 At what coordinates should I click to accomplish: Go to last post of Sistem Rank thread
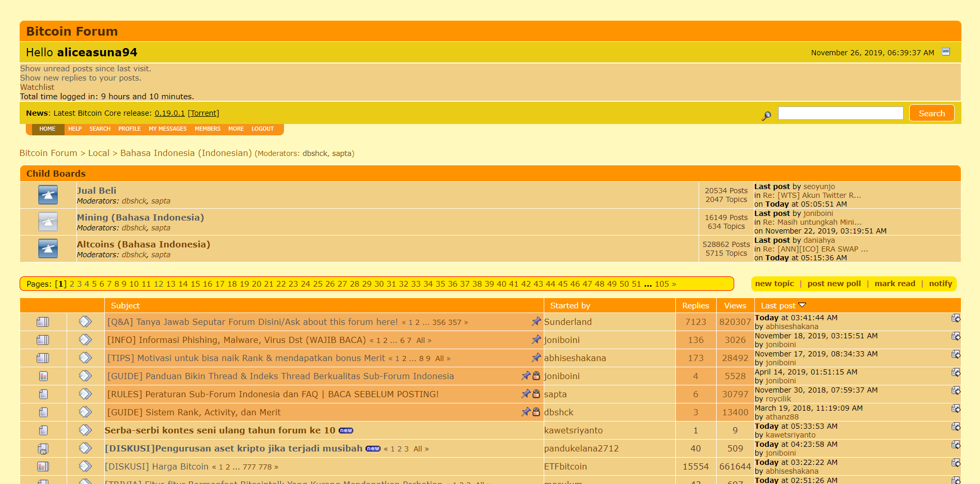click(x=956, y=409)
